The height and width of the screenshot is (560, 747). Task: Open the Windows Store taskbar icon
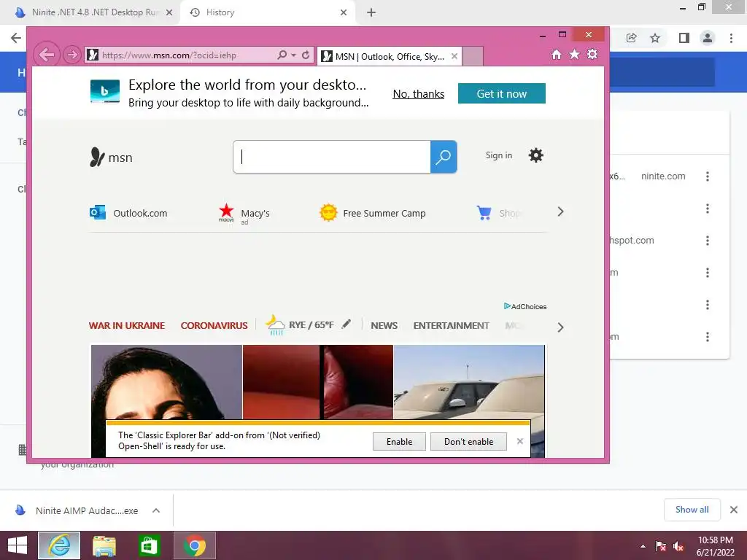coord(149,545)
